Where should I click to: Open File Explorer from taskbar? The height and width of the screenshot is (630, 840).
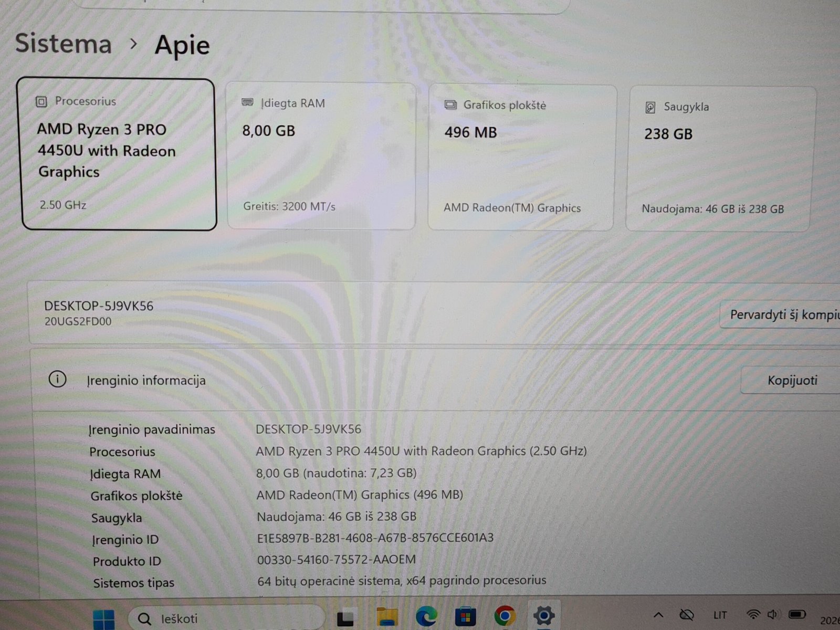click(x=387, y=617)
